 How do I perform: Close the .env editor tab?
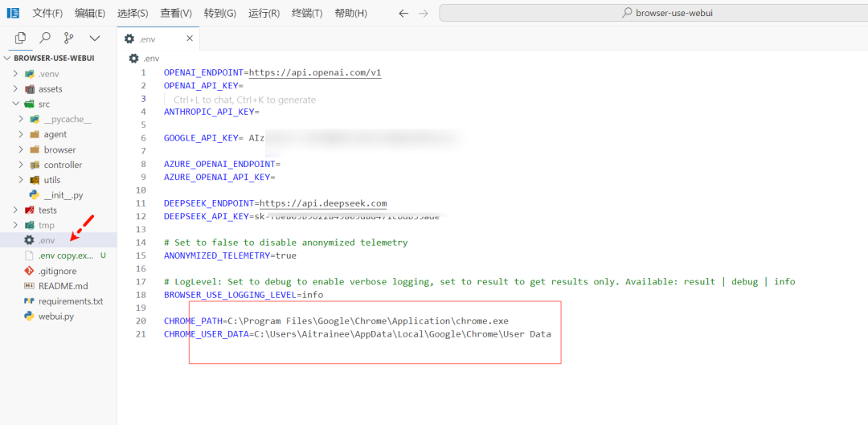[x=190, y=39]
